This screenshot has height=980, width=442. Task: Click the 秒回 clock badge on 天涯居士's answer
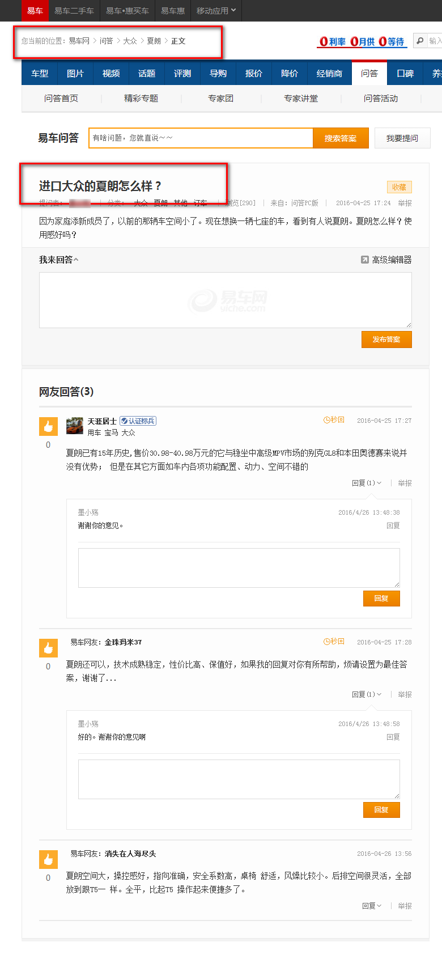[334, 420]
